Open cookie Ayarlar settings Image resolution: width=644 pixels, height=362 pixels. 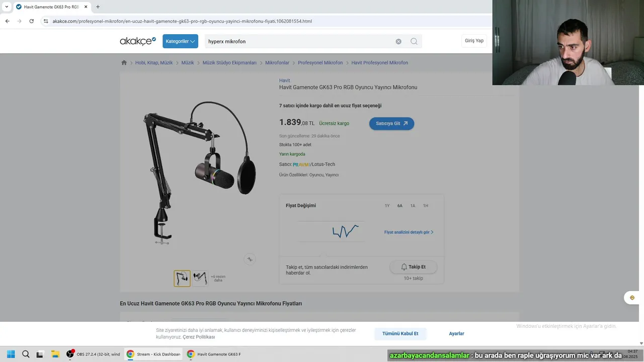coord(457,334)
